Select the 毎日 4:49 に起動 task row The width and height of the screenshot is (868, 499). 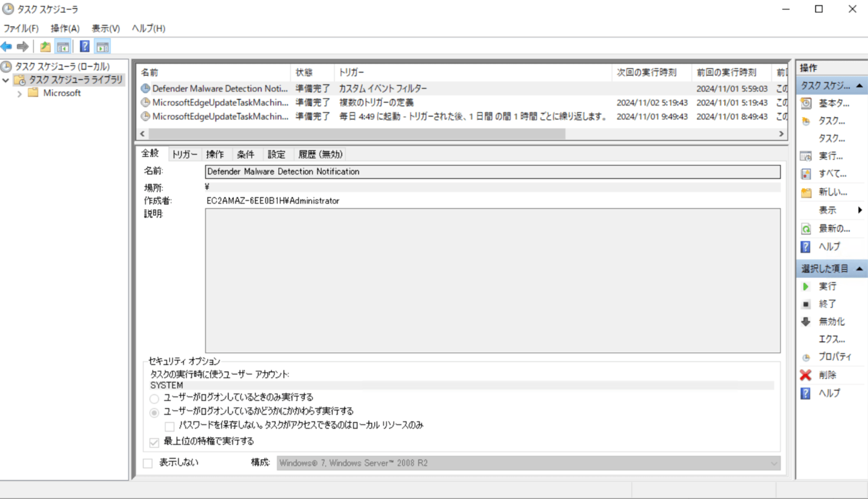[x=462, y=117]
